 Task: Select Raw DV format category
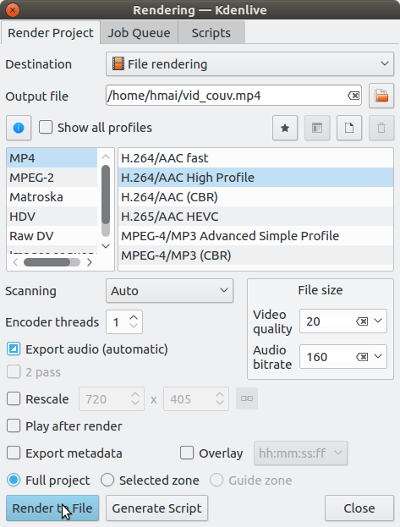coord(52,236)
